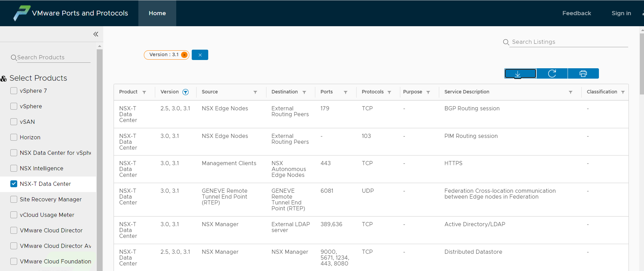Collapse the sidebar with double chevron icon
This screenshot has width=644, height=271.
click(x=96, y=34)
